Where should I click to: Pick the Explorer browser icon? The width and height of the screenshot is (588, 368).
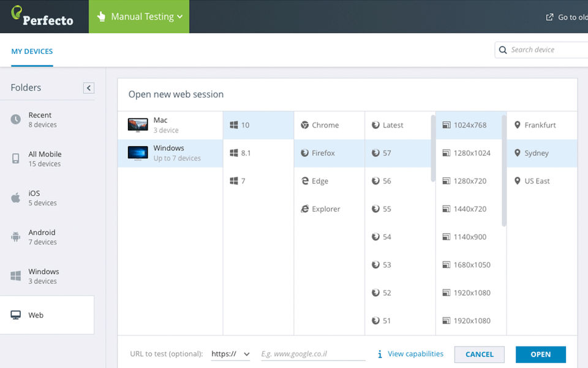(x=305, y=209)
